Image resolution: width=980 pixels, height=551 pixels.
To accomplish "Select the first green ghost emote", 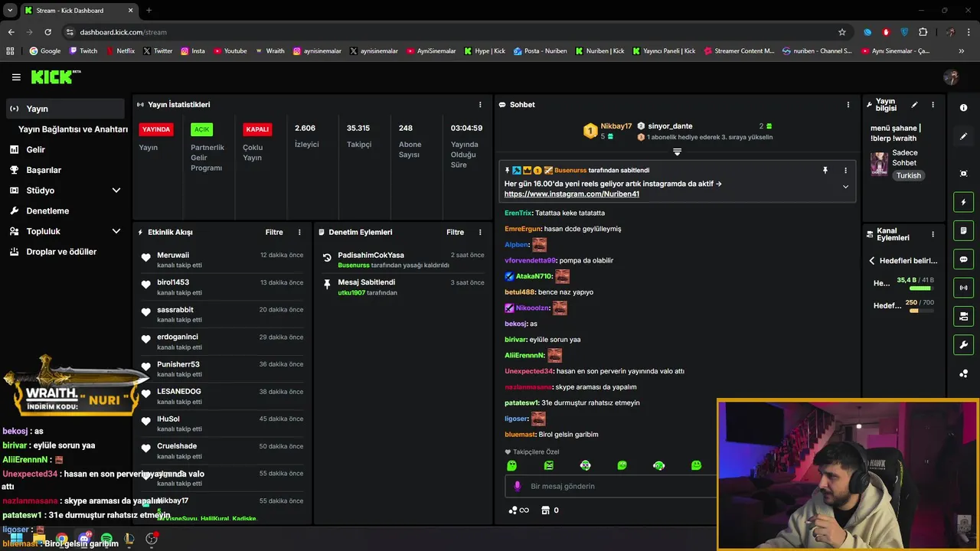I will coord(511,465).
